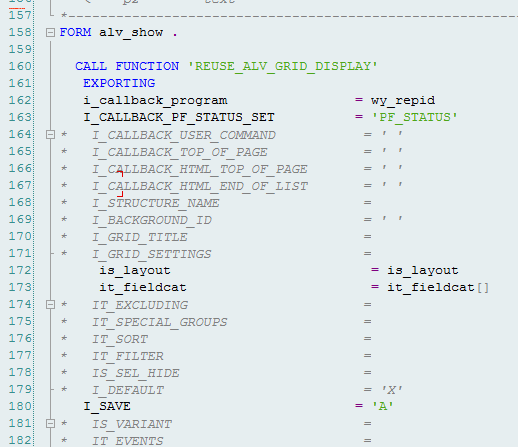Click the EXPORTING keyword
Viewport: 518px width, 447px height.
coord(119,83)
